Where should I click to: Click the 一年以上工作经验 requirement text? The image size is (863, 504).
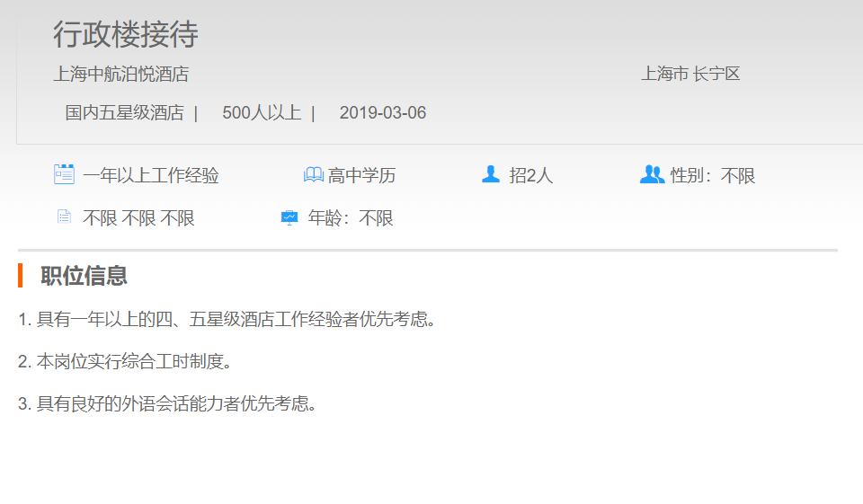pyautogui.click(x=150, y=176)
